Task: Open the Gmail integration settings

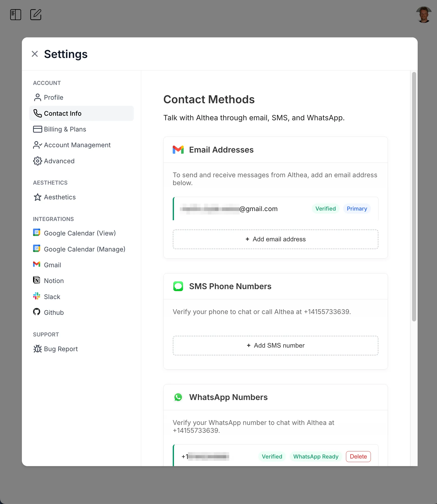Action: (x=81, y=265)
